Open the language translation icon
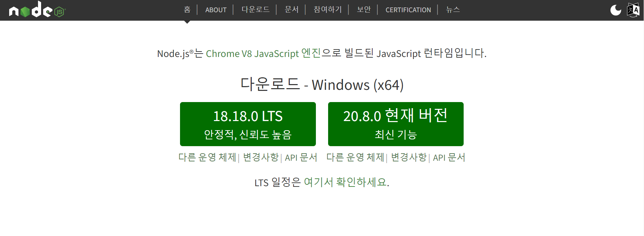Image resolution: width=644 pixels, height=236 pixels. coord(633,10)
